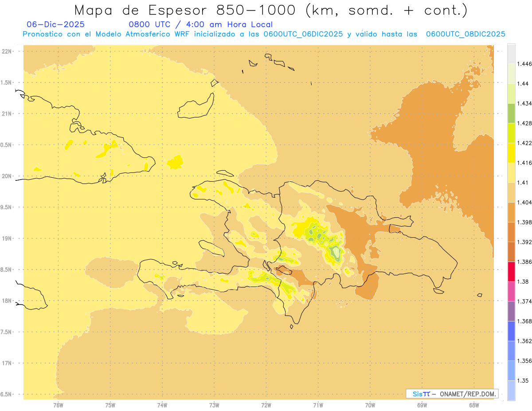This screenshot has width=532, height=411.
Task: Select the "1.38" legend value
Action: [x=523, y=282]
